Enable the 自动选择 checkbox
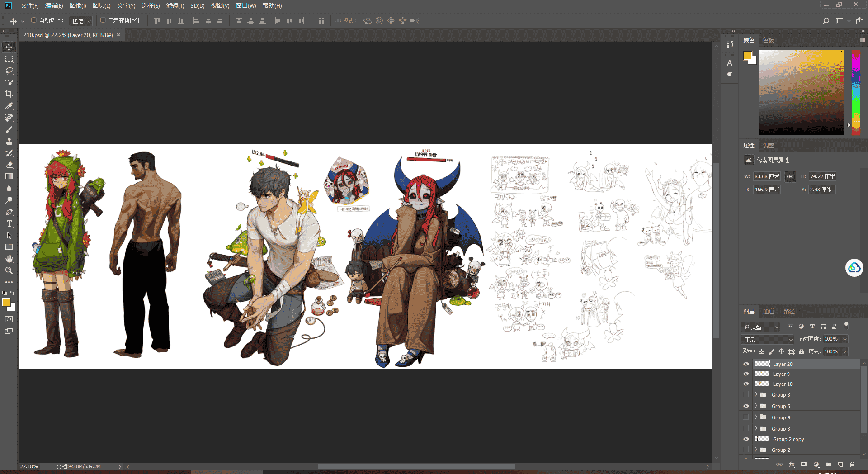Image resolution: width=868 pixels, height=474 pixels. tap(34, 20)
